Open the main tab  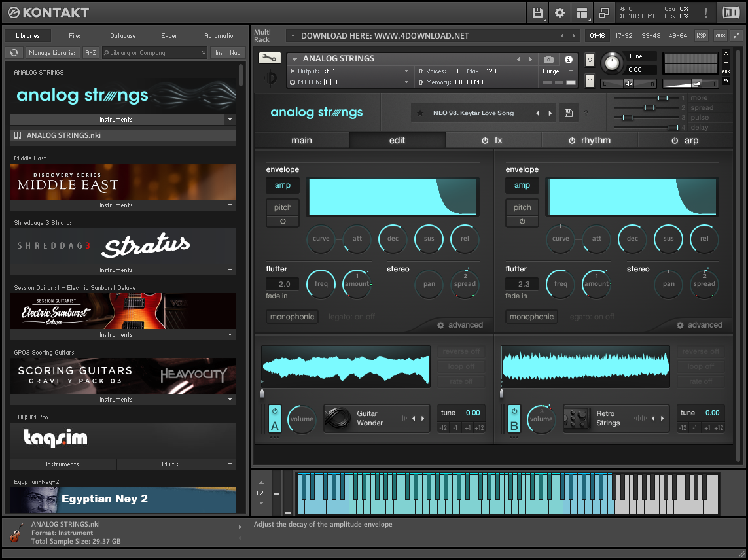point(302,141)
